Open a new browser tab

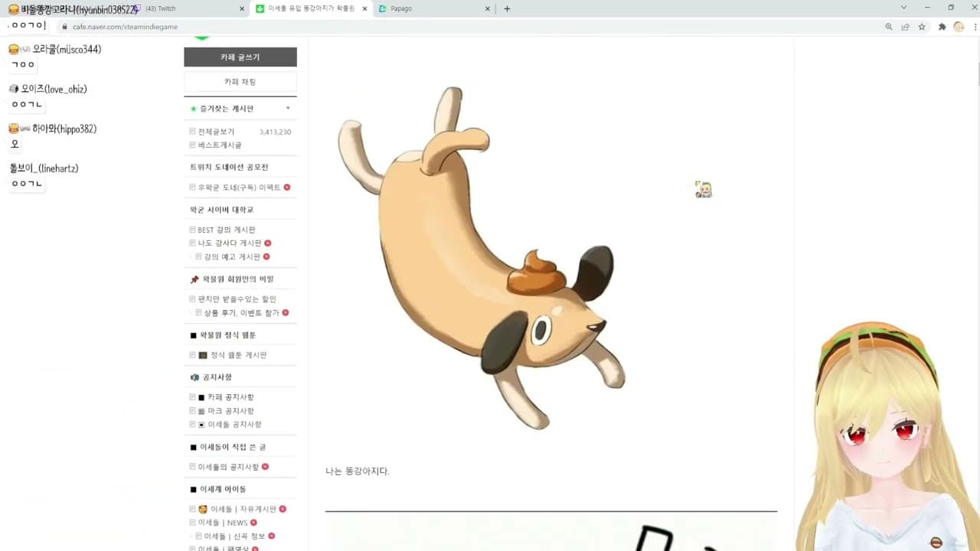coord(507,8)
